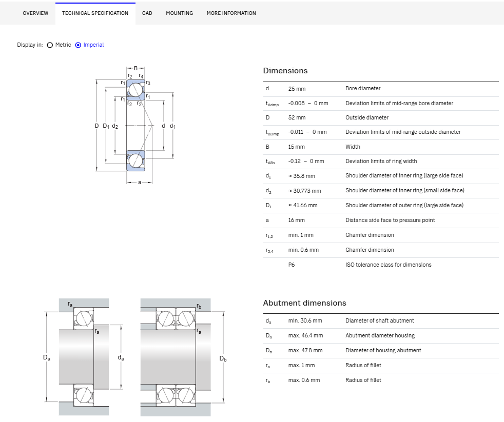Click the value '-0.008 – 0 mm'
Screen dimensions: 504x422
click(308, 103)
